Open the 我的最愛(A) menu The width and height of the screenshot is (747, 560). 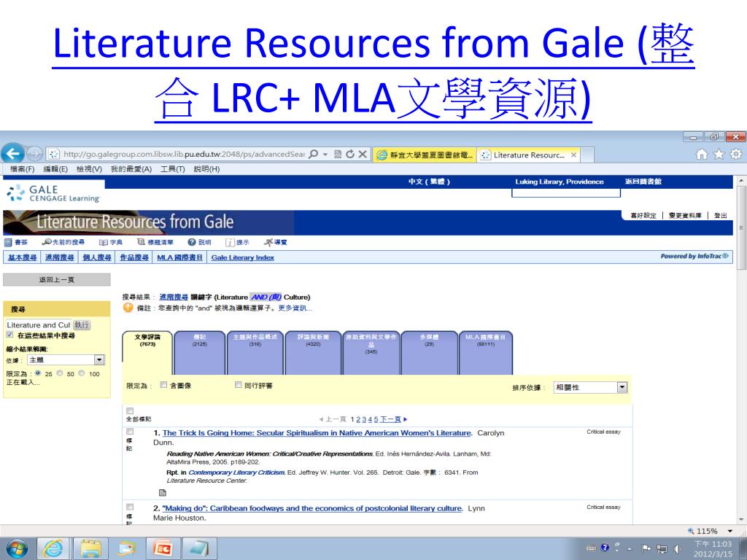pos(131,169)
